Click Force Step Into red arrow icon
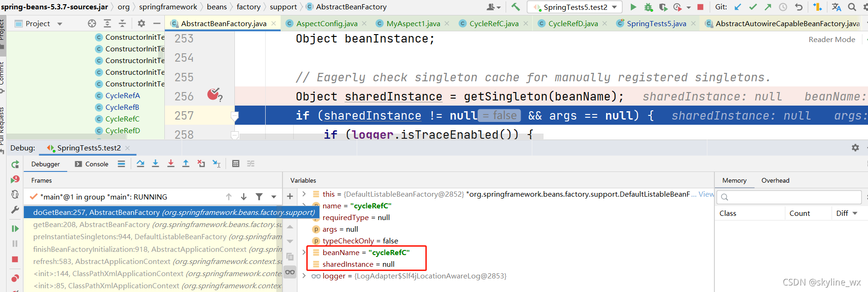Viewport: 868px width, 292px height. pyautogui.click(x=171, y=164)
